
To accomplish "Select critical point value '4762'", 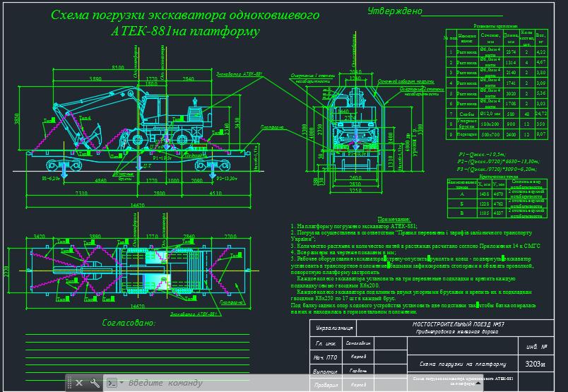I will click(x=498, y=203).
